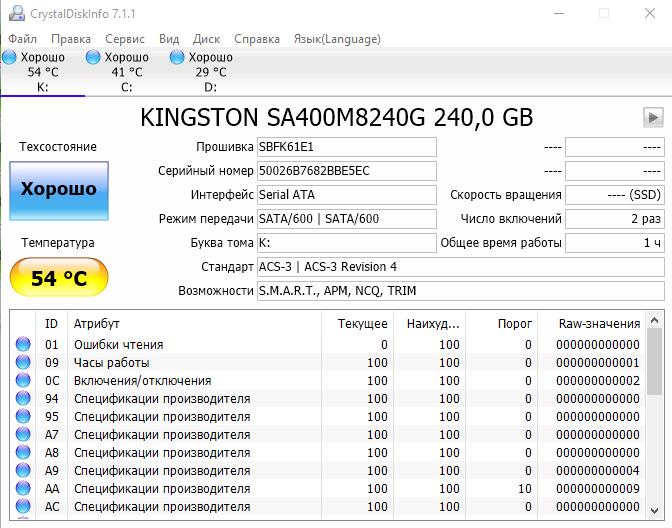Click threshold value 10 in row AA

(x=525, y=489)
